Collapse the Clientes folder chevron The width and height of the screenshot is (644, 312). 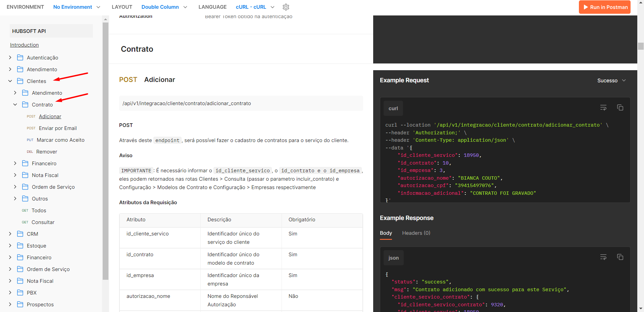pyautogui.click(x=10, y=81)
